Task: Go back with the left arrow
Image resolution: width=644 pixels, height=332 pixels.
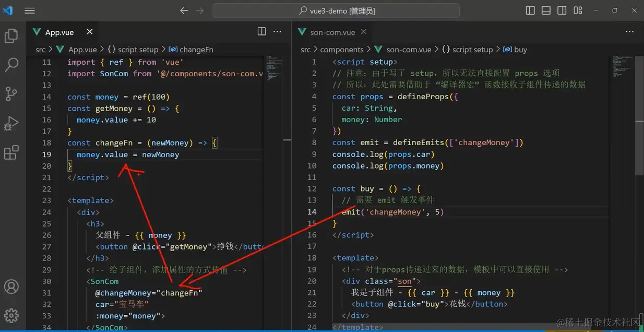Action: coord(184,10)
